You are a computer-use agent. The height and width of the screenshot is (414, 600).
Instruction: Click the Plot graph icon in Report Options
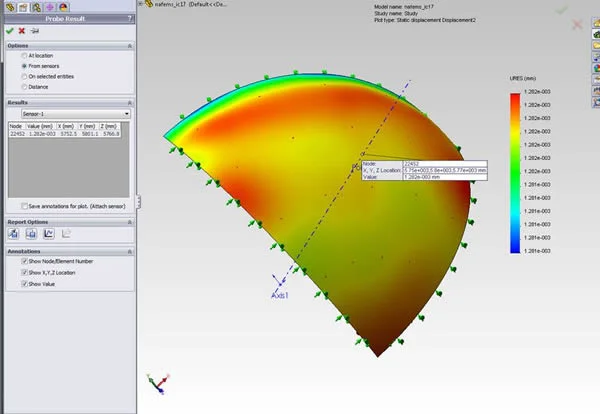[x=48, y=233]
